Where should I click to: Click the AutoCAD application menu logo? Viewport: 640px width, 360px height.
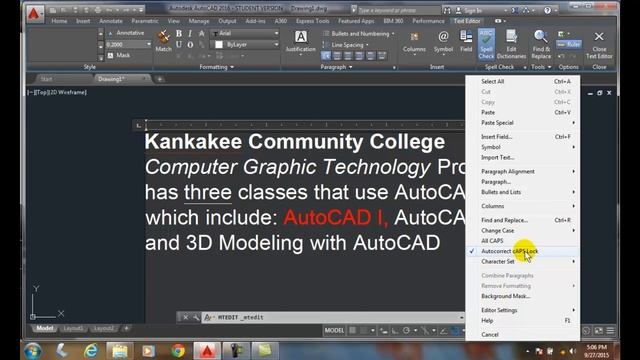[x=34, y=13]
